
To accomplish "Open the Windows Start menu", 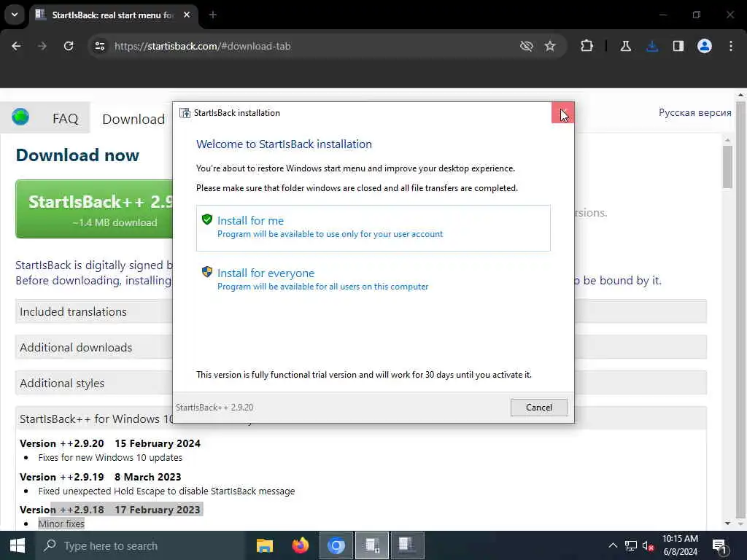I will 18,545.
